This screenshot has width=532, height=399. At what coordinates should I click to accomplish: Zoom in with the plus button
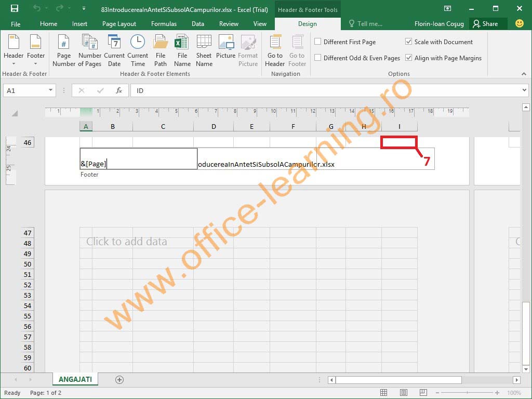(x=497, y=393)
